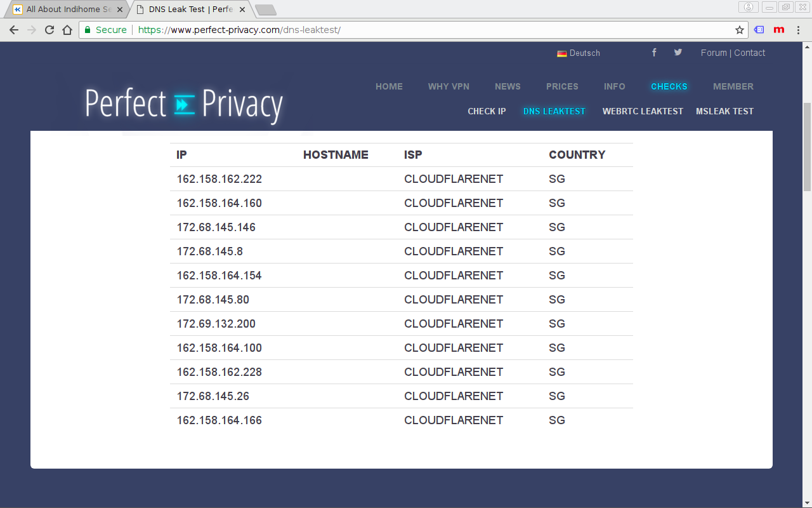Open the DNS LEAKTEST submenu link
This screenshot has height=508, width=812.
[554, 111]
